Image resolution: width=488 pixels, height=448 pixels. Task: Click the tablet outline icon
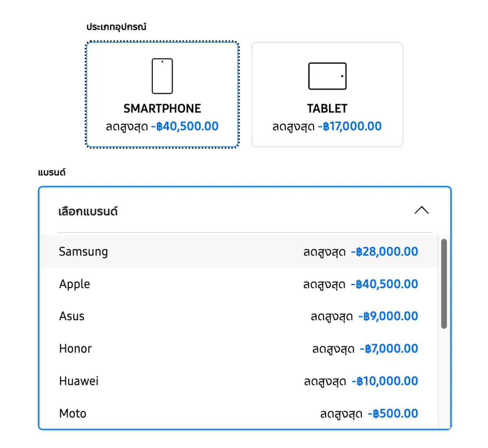pos(327,76)
